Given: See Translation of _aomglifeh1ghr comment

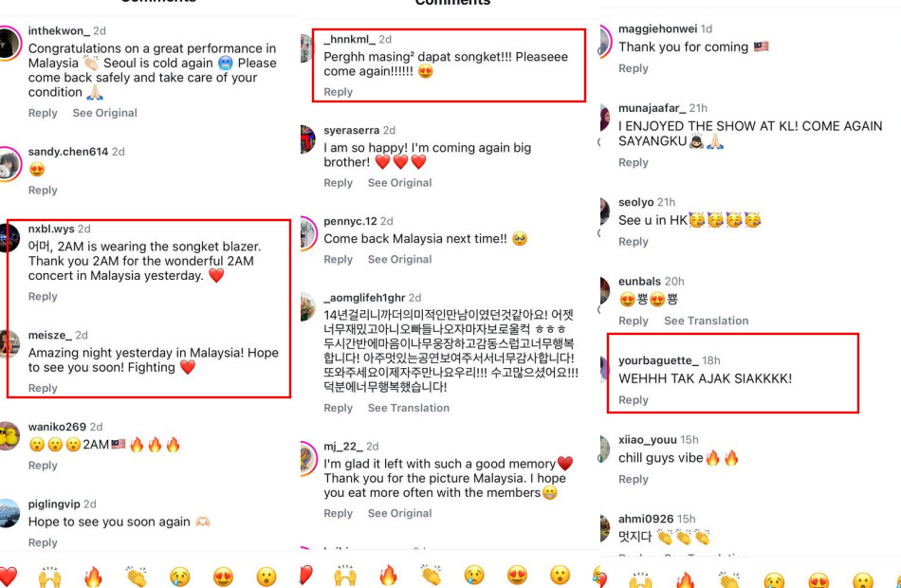Looking at the screenshot, I should click(x=409, y=408).
